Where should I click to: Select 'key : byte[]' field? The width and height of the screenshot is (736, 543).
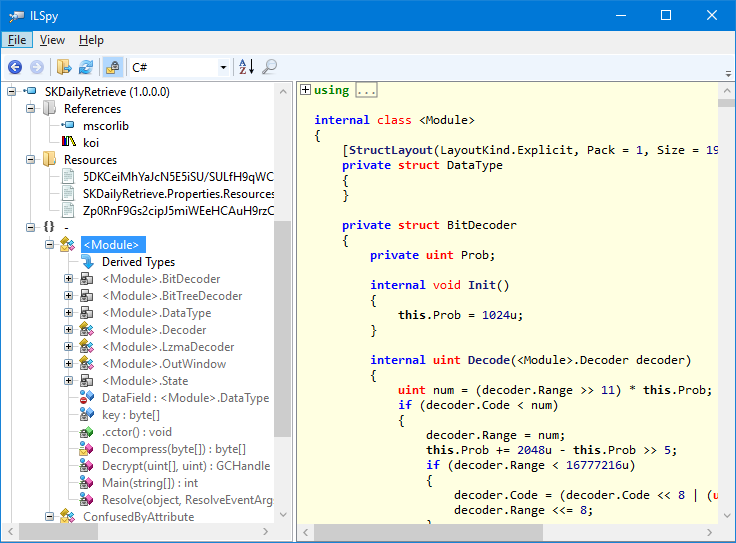tap(131, 415)
